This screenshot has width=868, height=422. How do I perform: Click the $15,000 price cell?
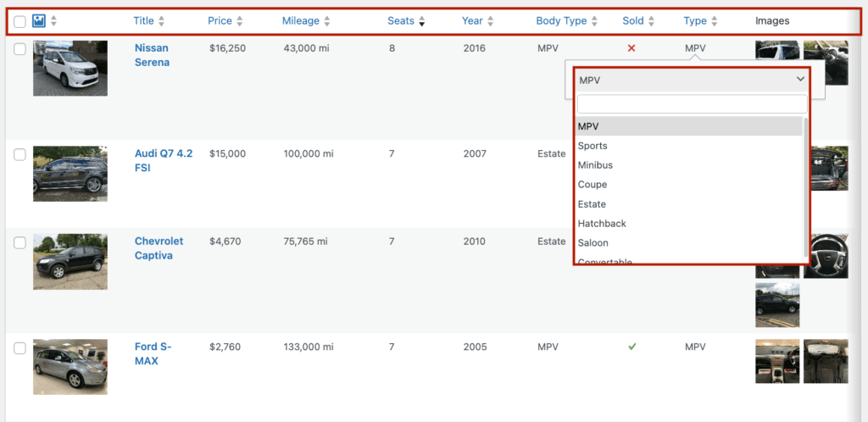coord(227,153)
